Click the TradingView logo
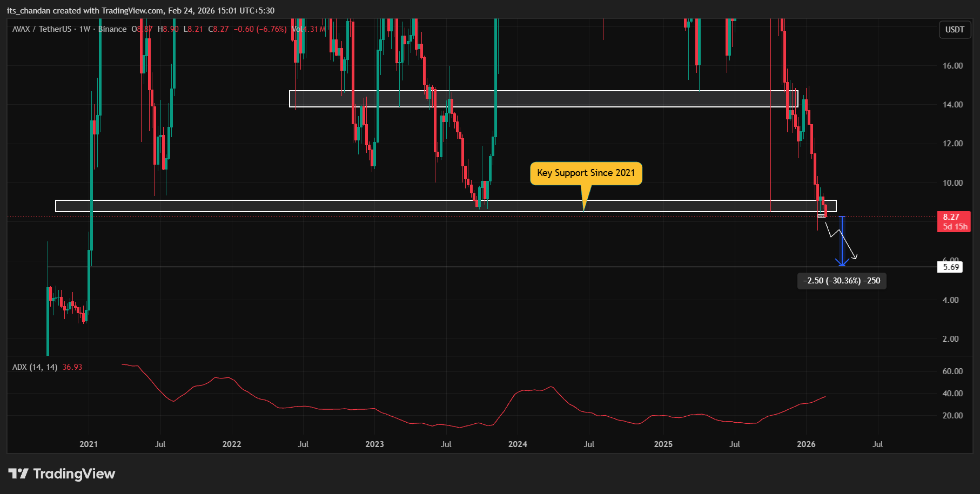The image size is (980, 494). [x=61, y=473]
